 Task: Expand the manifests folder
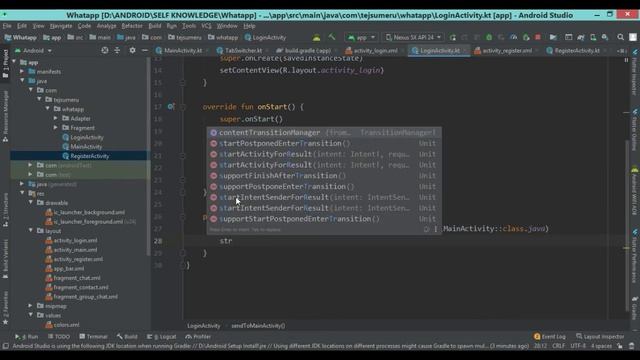(x=22, y=71)
